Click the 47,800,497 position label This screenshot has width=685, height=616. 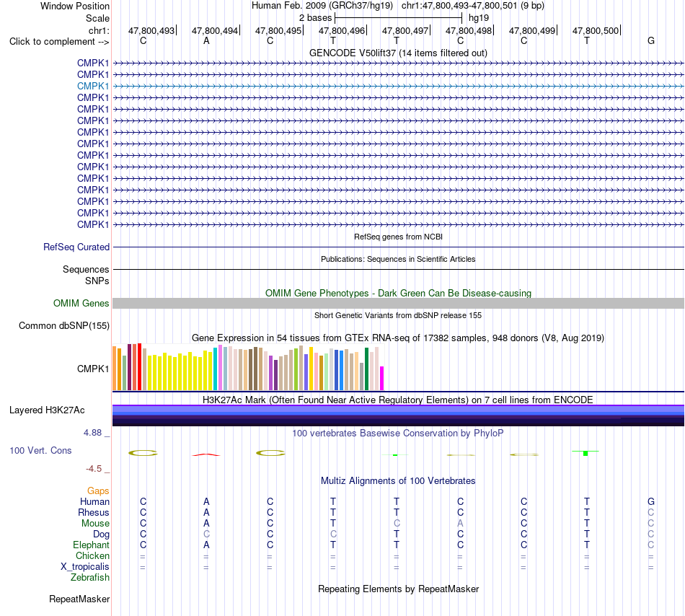tap(405, 30)
